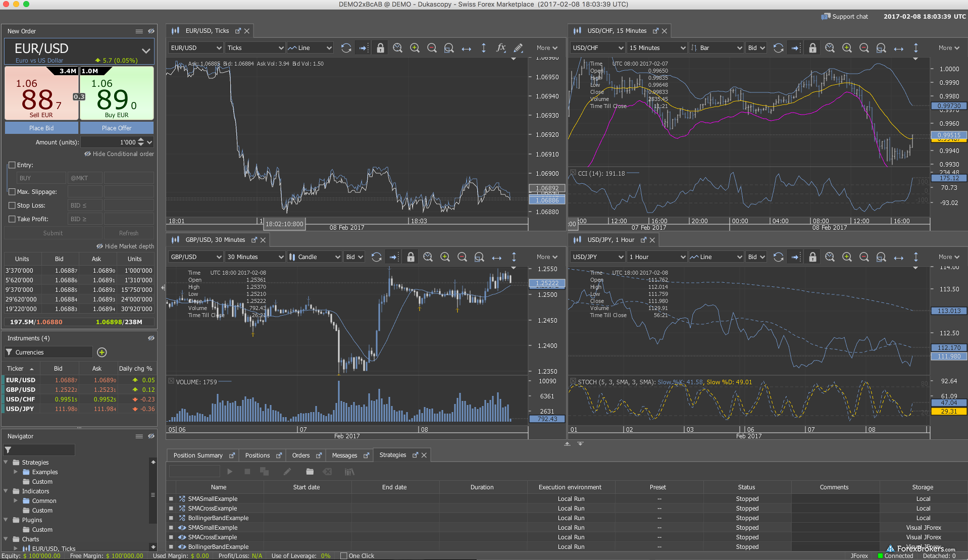The height and width of the screenshot is (560, 968).
Task: Open New Order panel menu icon
Action: 139,31
